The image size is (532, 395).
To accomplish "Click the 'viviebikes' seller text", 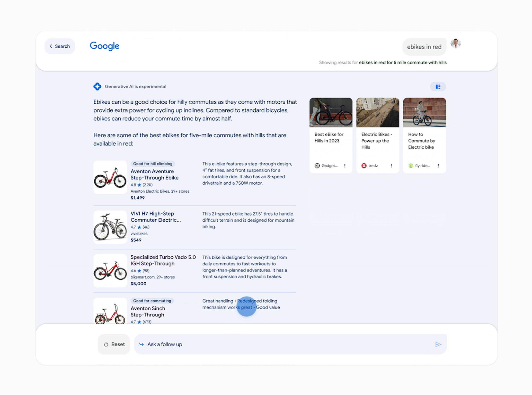I will click(139, 234).
